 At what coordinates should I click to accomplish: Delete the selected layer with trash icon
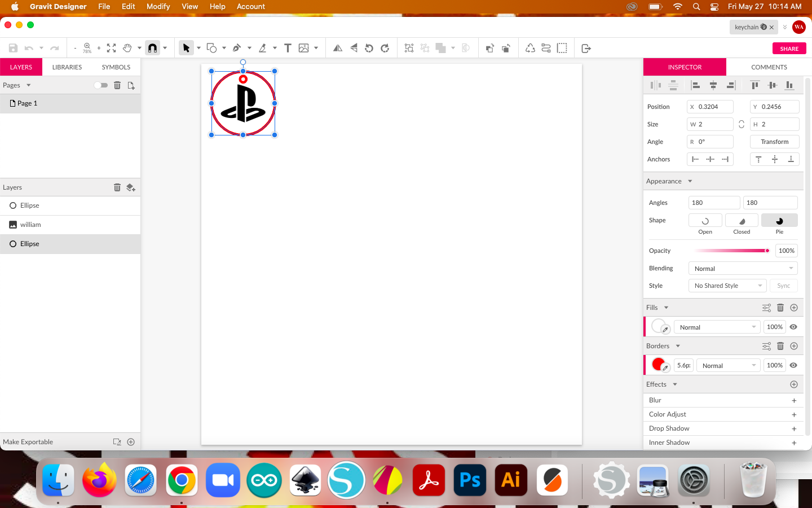click(x=117, y=187)
